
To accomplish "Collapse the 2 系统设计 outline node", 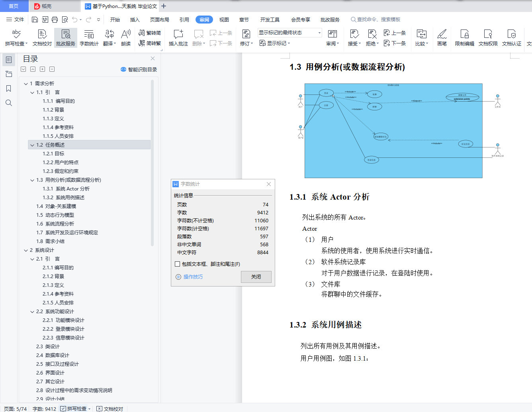I will coord(26,250).
